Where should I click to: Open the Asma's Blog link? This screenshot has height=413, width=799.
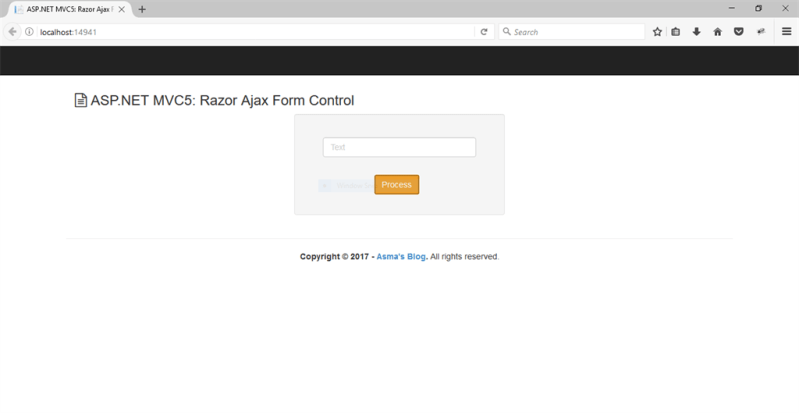pos(401,256)
